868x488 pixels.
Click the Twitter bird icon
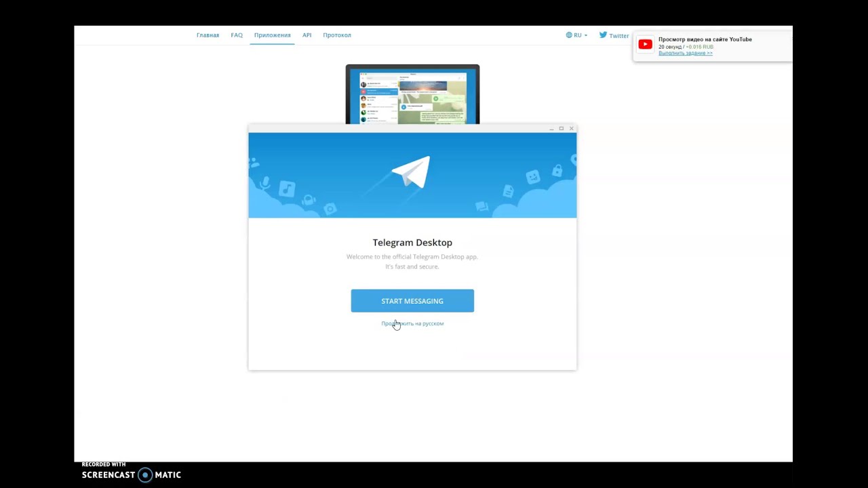603,35
